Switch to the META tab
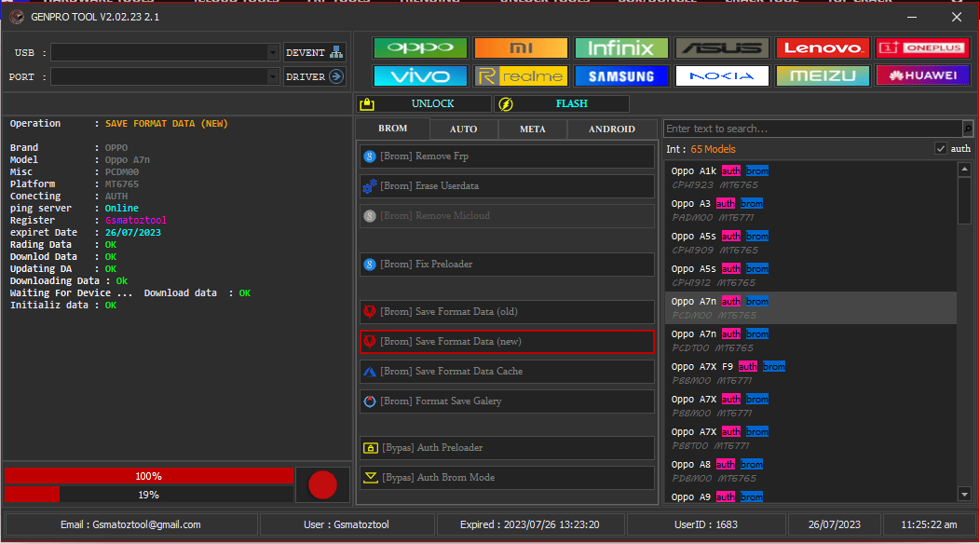The height and width of the screenshot is (544, 980). point(532,129)
